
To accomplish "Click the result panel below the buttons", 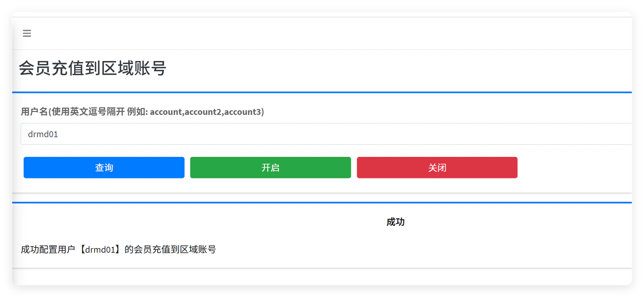I will click(322, 235).
